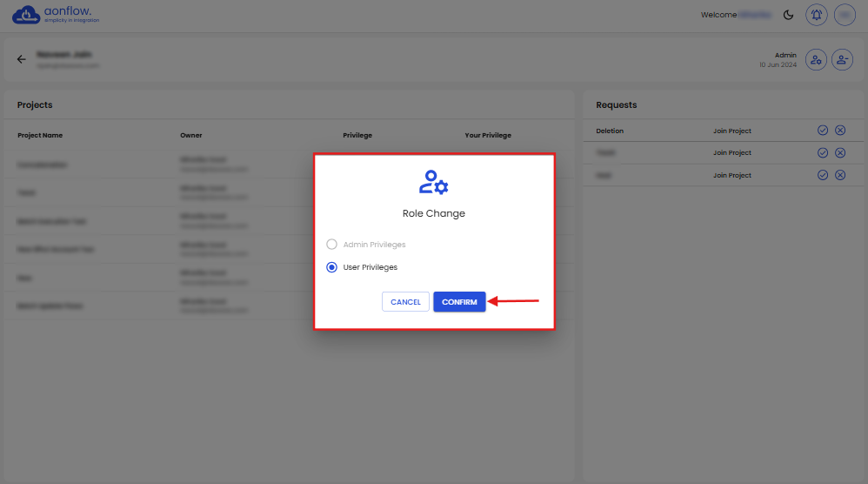Viewport: 868px width, 484px height.
Task: Click the Owner column header
Action: click(x=191, y=135)
